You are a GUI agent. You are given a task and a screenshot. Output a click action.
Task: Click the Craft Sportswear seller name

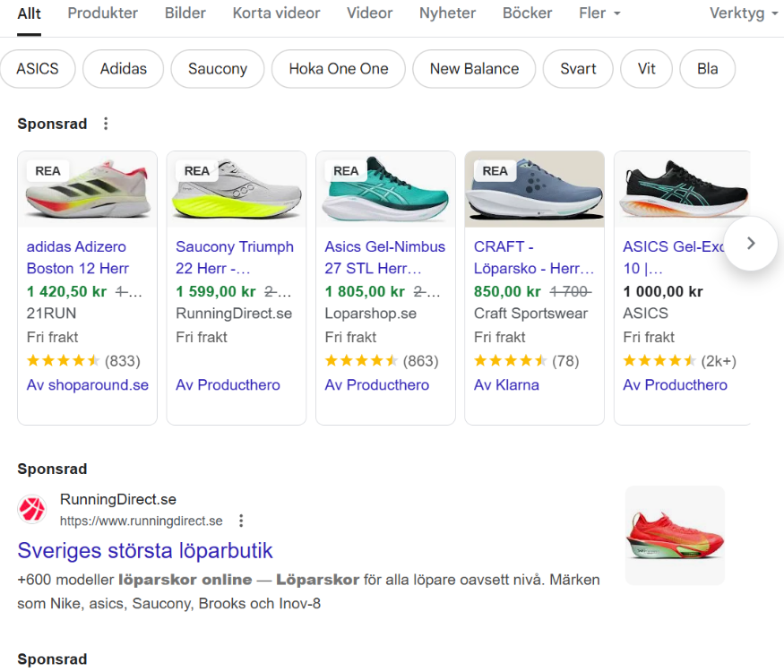(x=530, y=314)
